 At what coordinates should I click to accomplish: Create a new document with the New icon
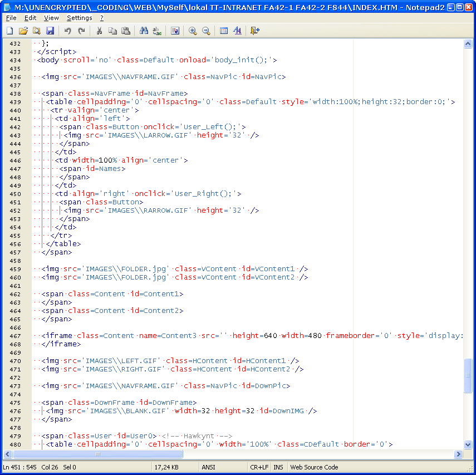(9, 31)
